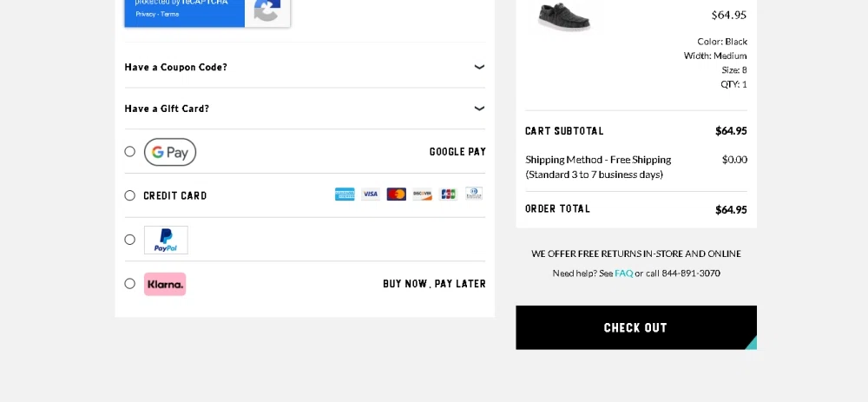
Task: Expand the Have a Coupon Code section
Action: click(x=479, y=67)
